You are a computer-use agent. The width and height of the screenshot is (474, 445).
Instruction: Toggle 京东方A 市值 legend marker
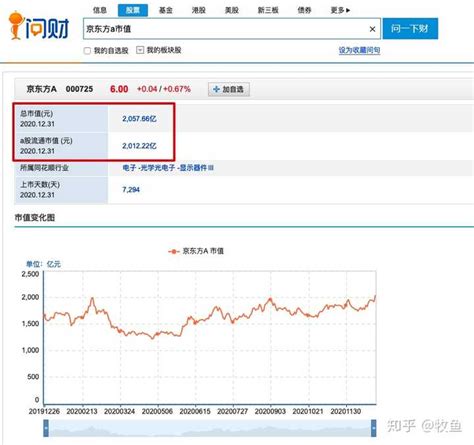tap(174, 251)
